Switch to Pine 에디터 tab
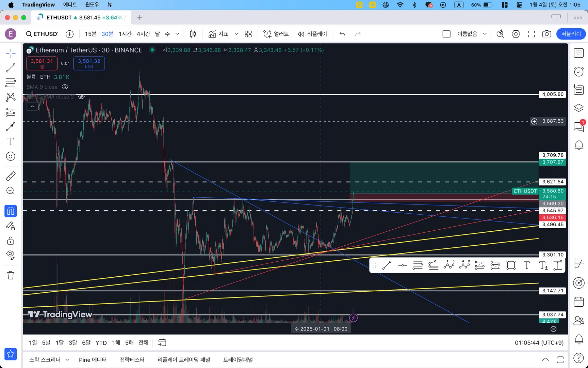This screenshot has width=588, height=368. [x=93, y=360]
